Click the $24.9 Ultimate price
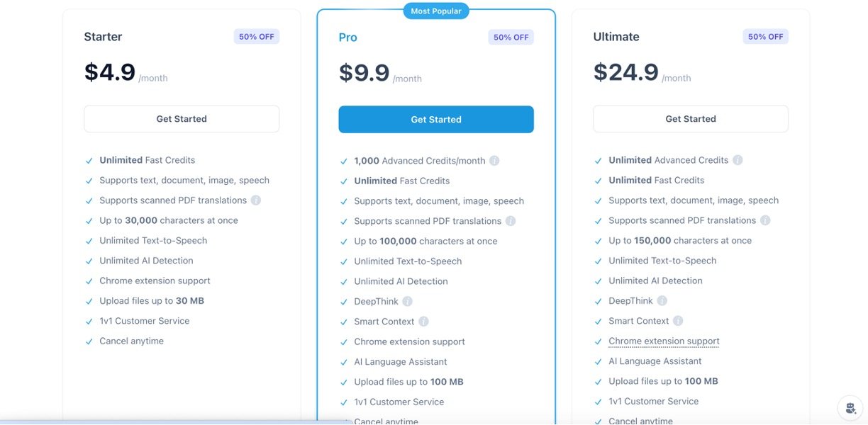 coord(626,72)
